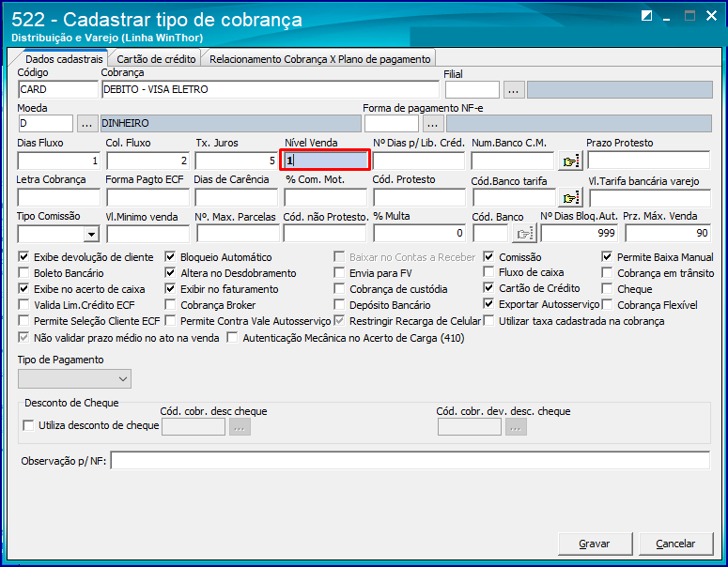Click Gravar button
This screenshot has height=567, width=728.
(595, 544)
